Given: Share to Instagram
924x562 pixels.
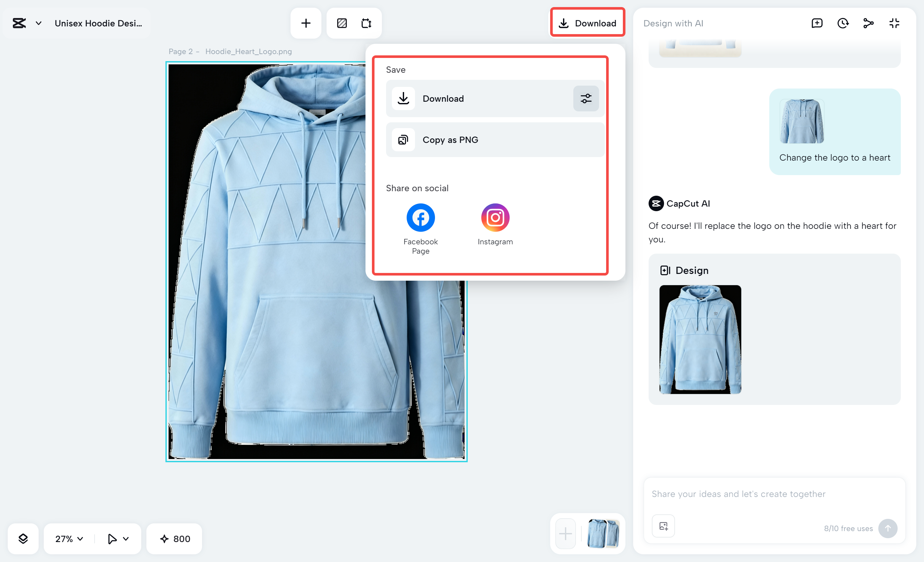Looking at the screenshot, I should click(495, 217).
